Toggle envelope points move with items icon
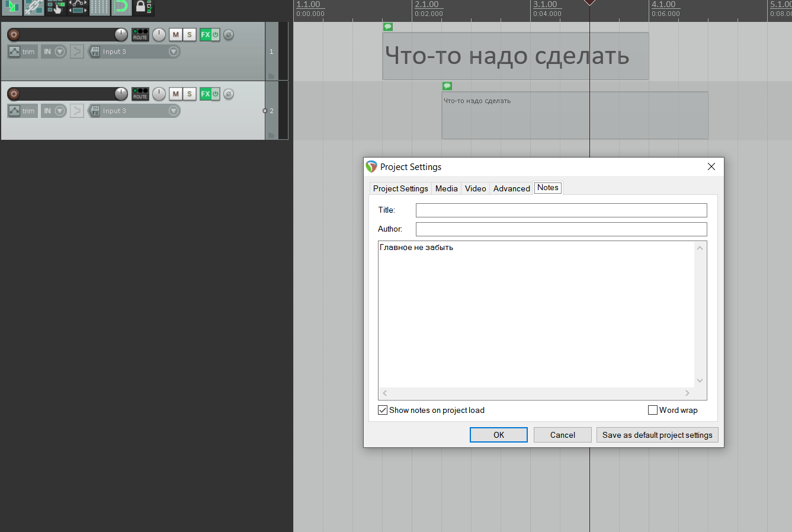The image size is (792, 532). coord(78,7)
